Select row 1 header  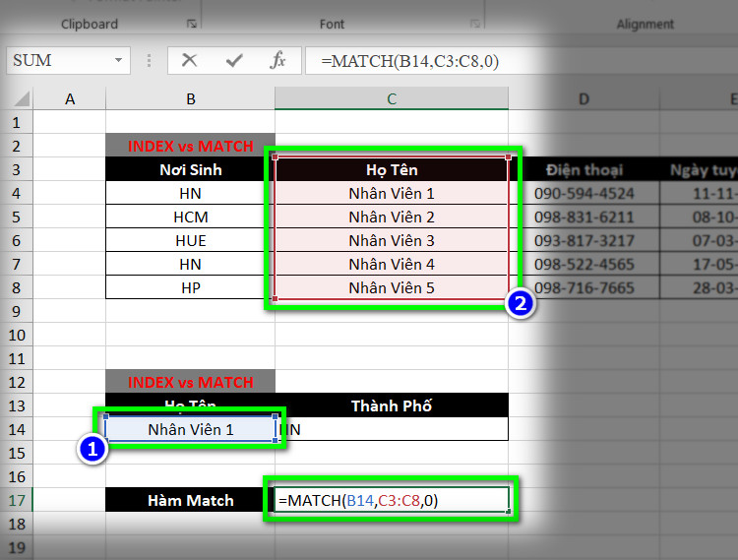pyautogui.click(x=17, y=122)
